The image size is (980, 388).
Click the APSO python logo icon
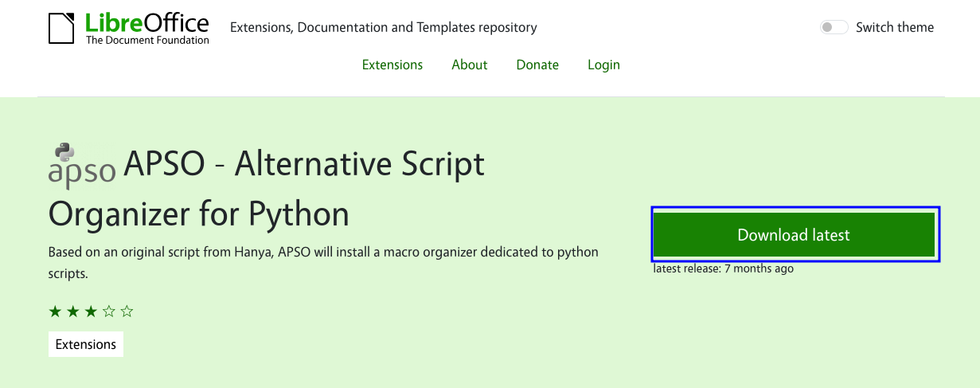82,166
